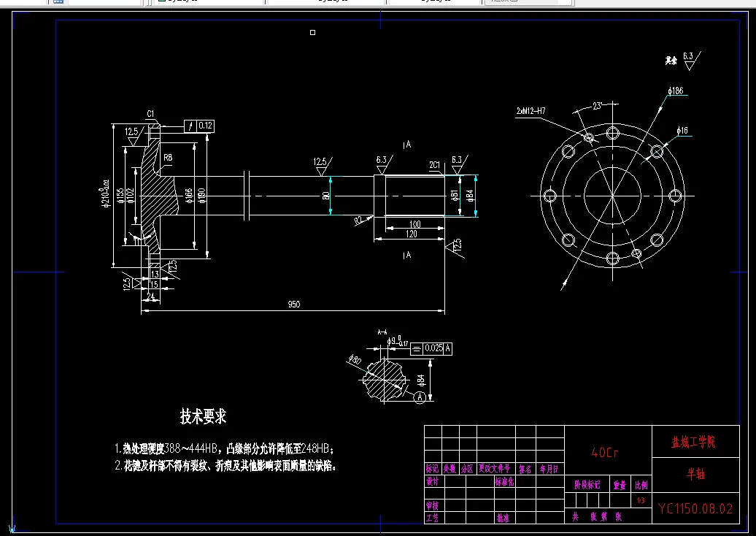Click the 40Cr material cell

605,453
